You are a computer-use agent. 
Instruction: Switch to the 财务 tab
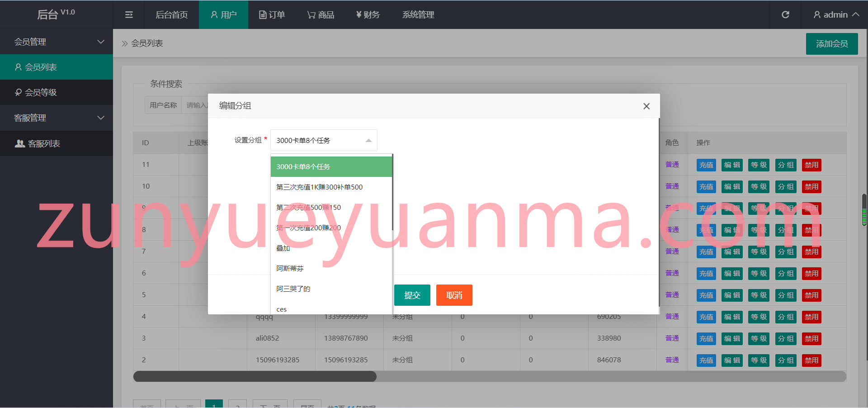368,15
